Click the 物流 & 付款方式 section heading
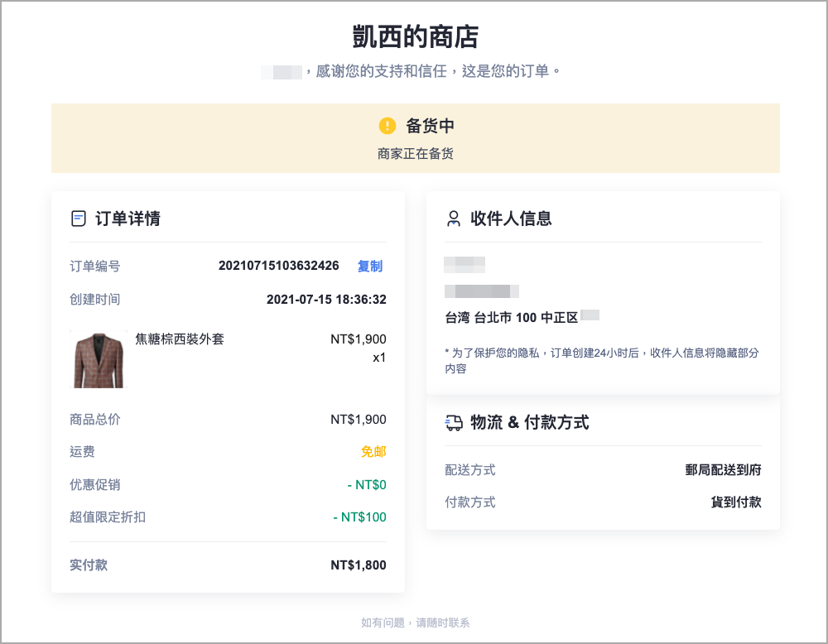The width and height of the screenshot is (828, 644). 529,422
